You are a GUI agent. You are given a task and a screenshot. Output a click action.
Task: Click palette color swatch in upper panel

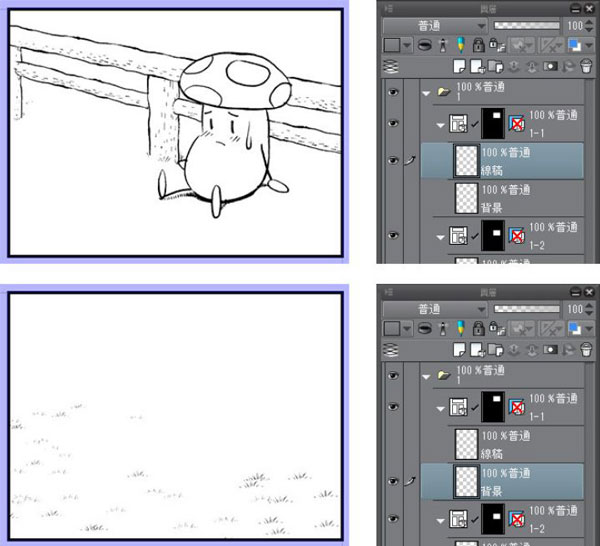(x=391, y=46)
